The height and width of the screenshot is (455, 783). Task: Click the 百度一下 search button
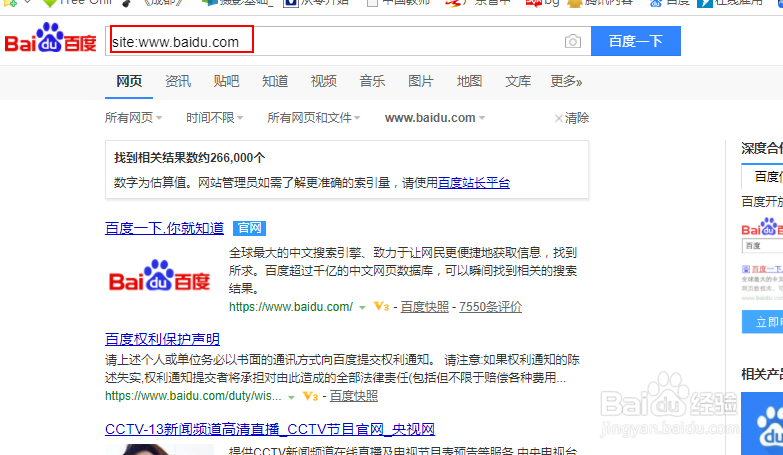coord(636,41)
